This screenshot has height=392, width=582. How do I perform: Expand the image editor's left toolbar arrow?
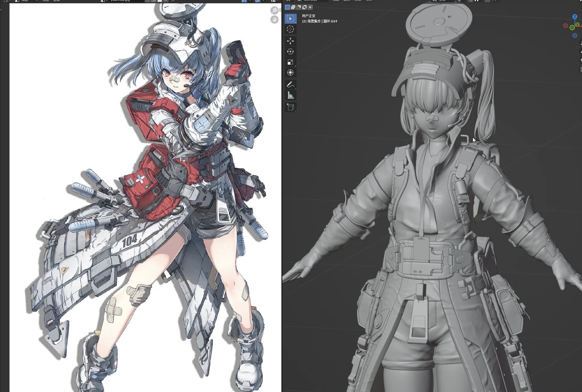tap(1, 10)
